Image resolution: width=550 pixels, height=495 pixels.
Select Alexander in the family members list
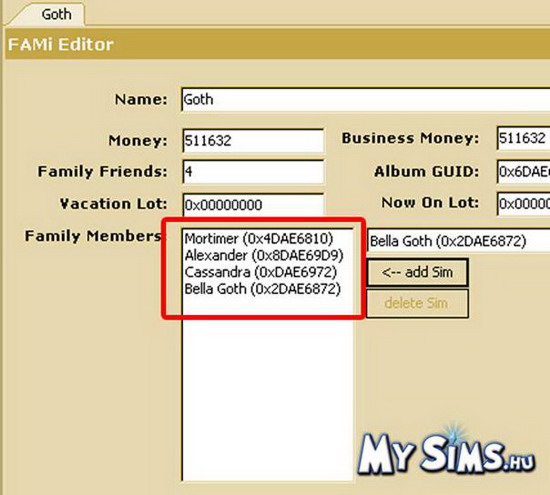(x=264, y=256)
